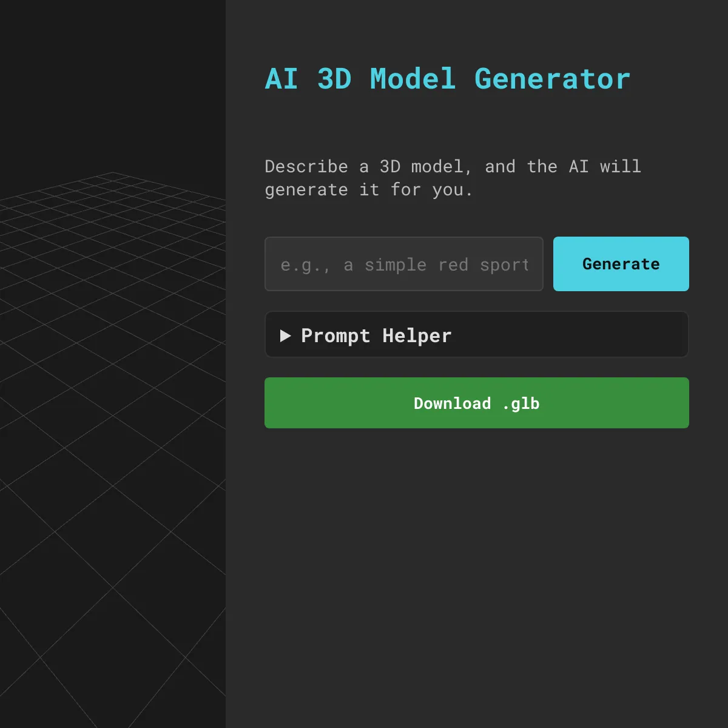The height and width of the screenshot is (728, 728).
Task: Click the Prompt Helper disclosure triangle
Action: pyautogui.click(x=285, y=335)
